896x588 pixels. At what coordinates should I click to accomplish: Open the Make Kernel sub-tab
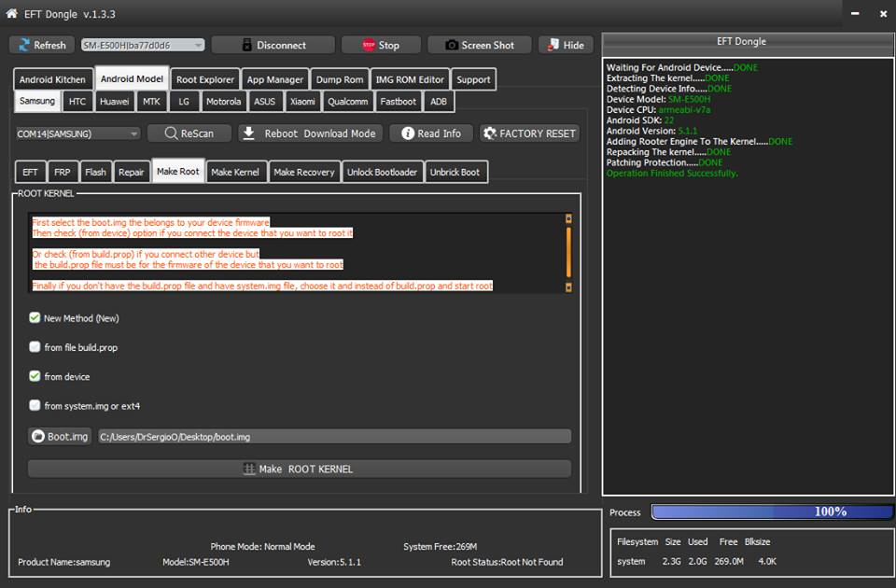point(235,172)
